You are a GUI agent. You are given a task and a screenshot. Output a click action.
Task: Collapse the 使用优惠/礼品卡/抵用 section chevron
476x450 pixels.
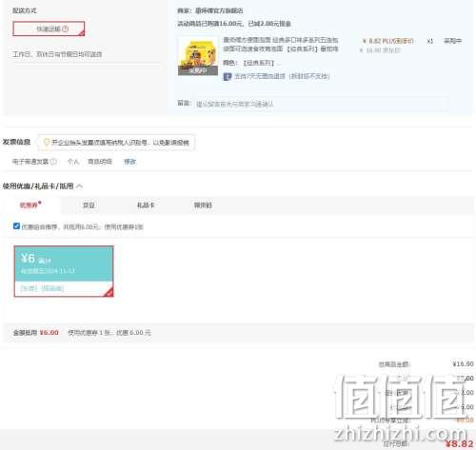click(x=80, y=186)
